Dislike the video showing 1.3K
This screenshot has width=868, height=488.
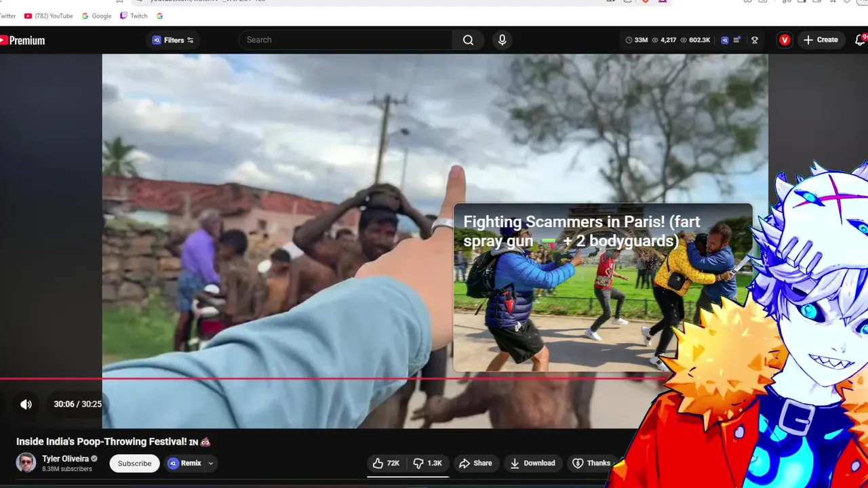[x=428, y=464]
